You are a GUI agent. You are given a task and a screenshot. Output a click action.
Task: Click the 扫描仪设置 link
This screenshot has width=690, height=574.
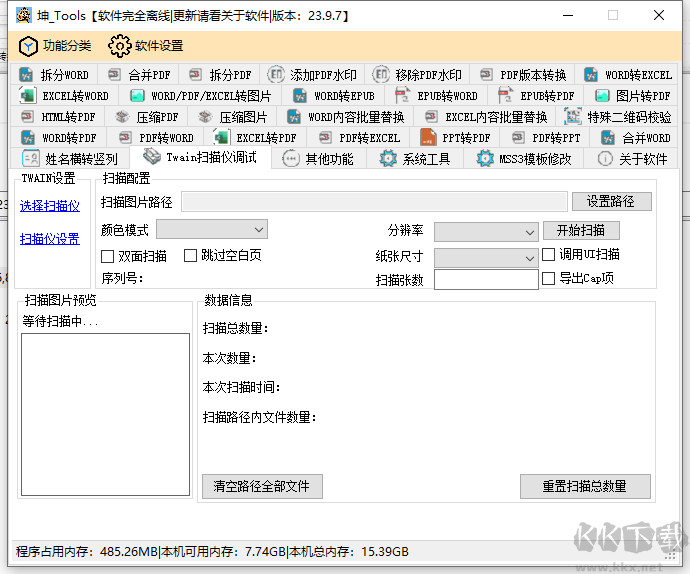pos(50,239)
